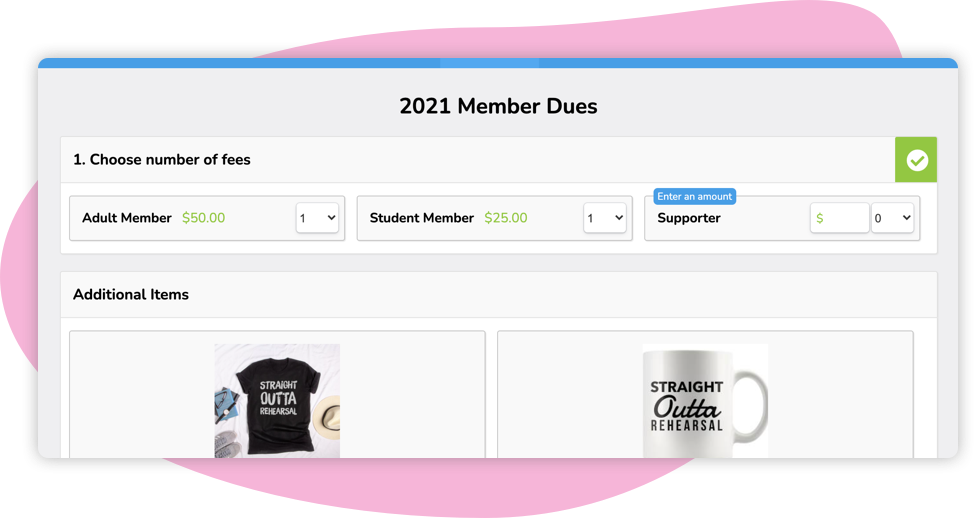Click the Student Member label
The height and width of the screenshot is (520, 980).
(422, 218)
